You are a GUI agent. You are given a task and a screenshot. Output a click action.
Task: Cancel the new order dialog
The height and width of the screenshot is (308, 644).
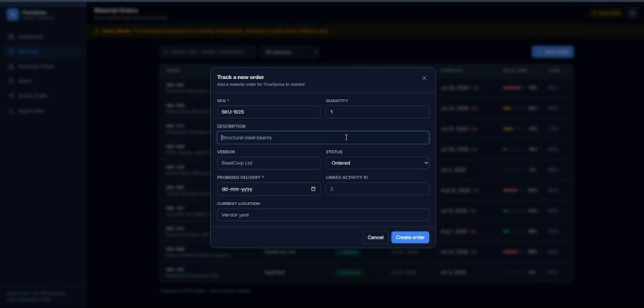coord(376,238)
